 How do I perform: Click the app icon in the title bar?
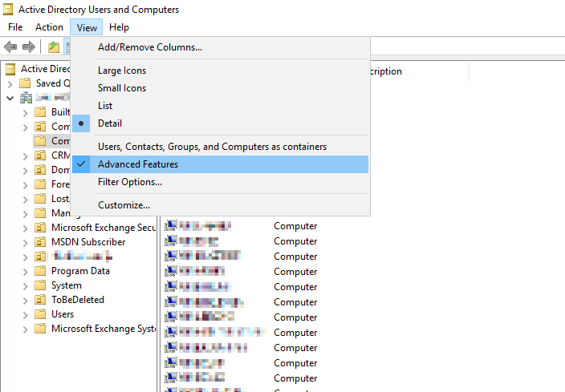(x=8, y=10)
